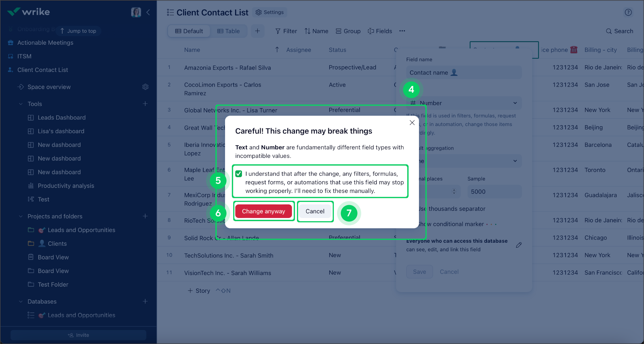Click the 'Prospective/Lead' status cell
The height and width of the screenshot is (344, 644).
[352, 67]
